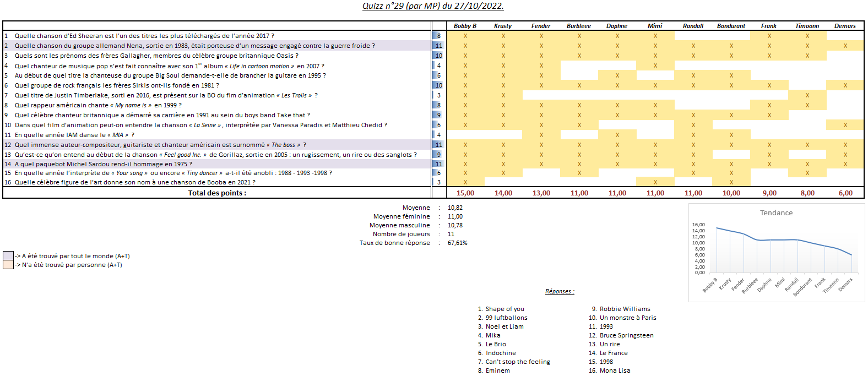The height and width of the screenshot is (376, 868).
Task: Click question 13 about Gorillaz
Action: pyautogui.click(x=216, y=155)
